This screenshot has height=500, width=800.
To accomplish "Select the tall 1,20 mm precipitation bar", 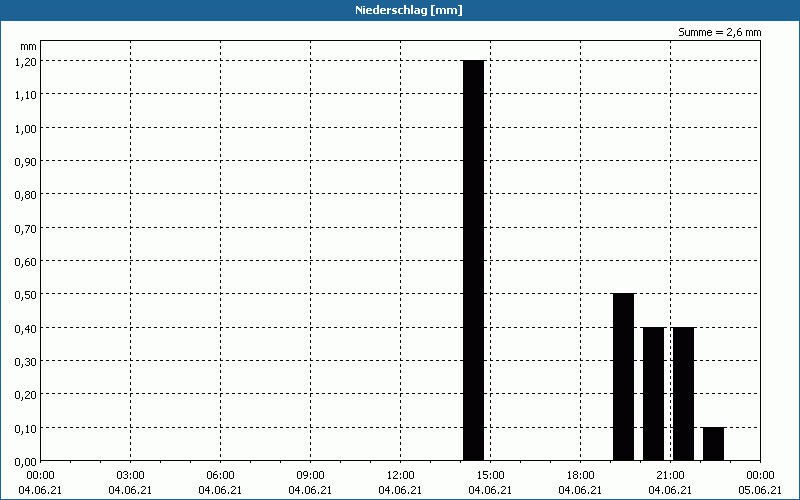I will pyautogui.click(x=473, y=260).
